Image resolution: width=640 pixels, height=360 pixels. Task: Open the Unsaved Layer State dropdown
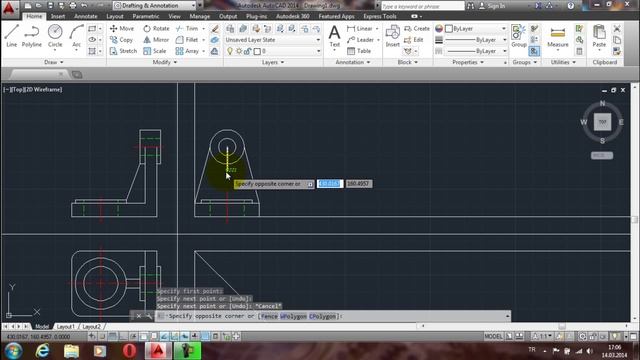coord(273,40)
